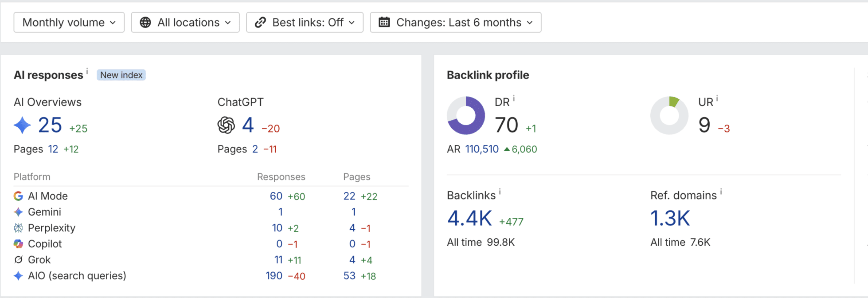This screenshot has width=868, height=298.
Task: Click the Pages column header
Action: point(356,176)
